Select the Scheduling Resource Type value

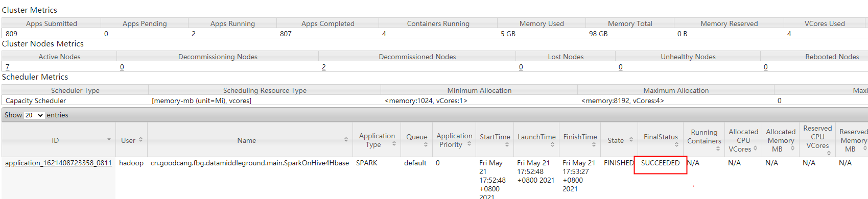click(x=202, y=101)
